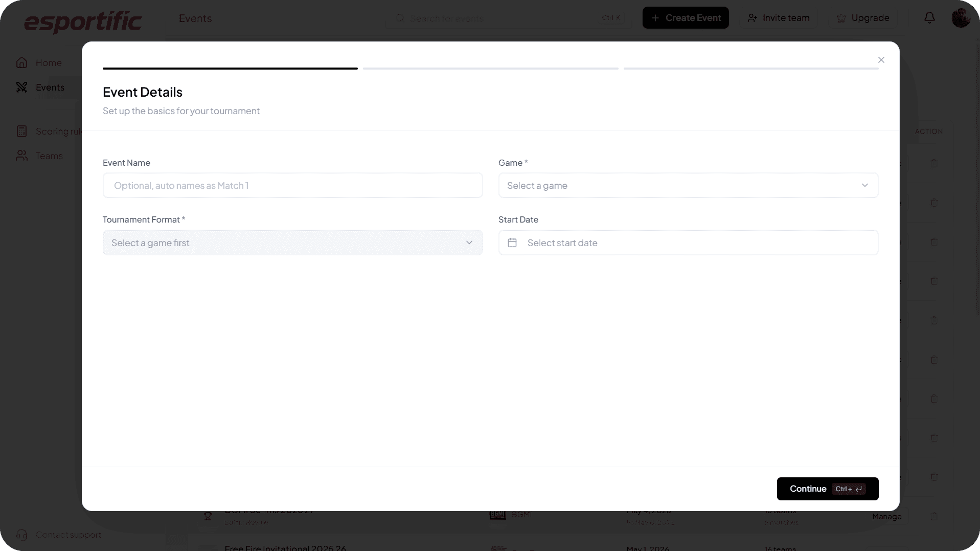Click the Manage link in BGMI row

[886, 516]
